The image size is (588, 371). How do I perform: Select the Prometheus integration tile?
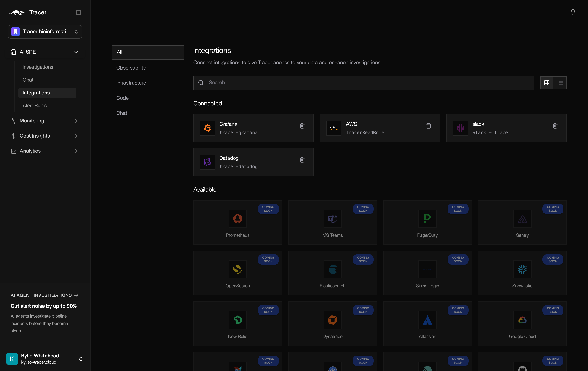pos(238,222)
